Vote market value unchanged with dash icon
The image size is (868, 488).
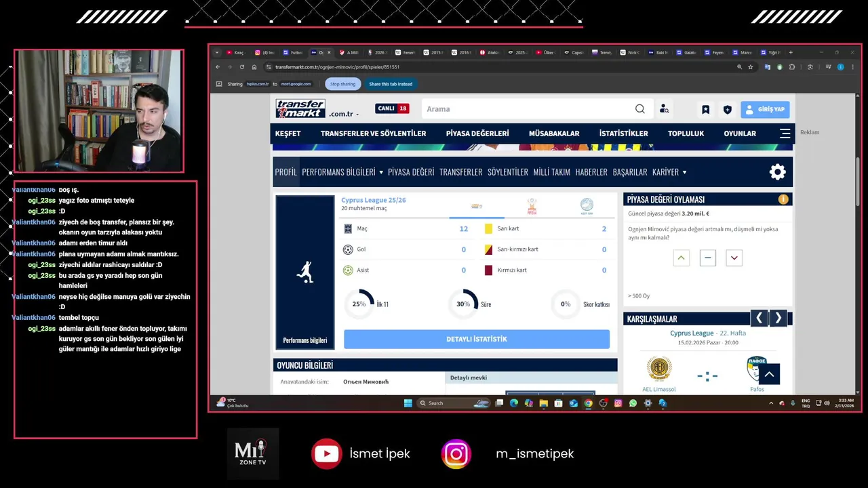click(x=708, y=258)
